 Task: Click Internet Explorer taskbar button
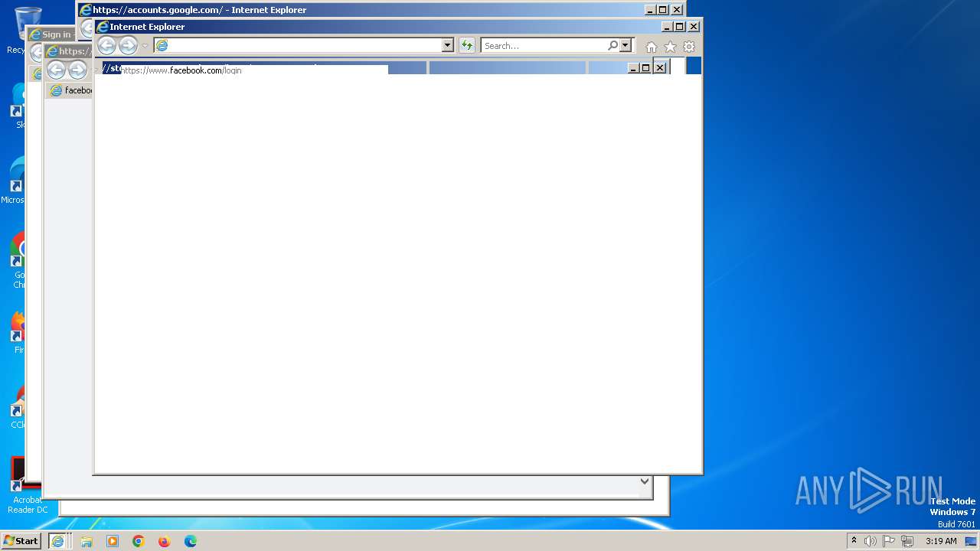click(x=57, y=541)
